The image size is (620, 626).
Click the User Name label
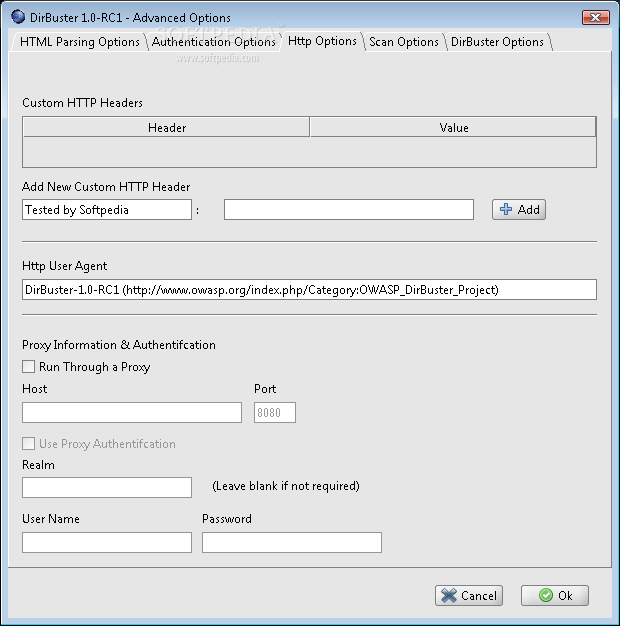click(51, 519)
